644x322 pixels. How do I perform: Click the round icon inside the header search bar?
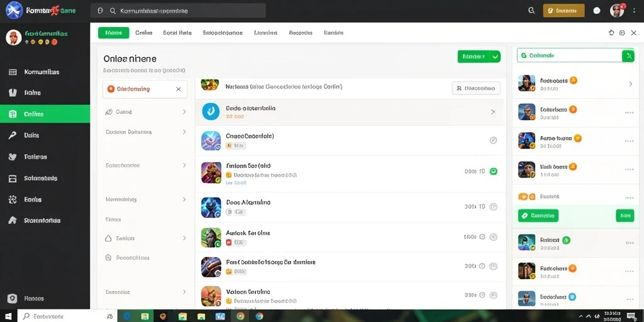pos(100,11)
